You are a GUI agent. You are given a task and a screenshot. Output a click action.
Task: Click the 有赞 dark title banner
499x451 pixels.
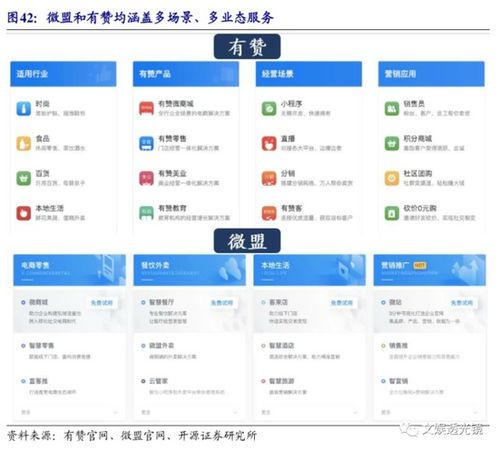click(x=247, y=47)
